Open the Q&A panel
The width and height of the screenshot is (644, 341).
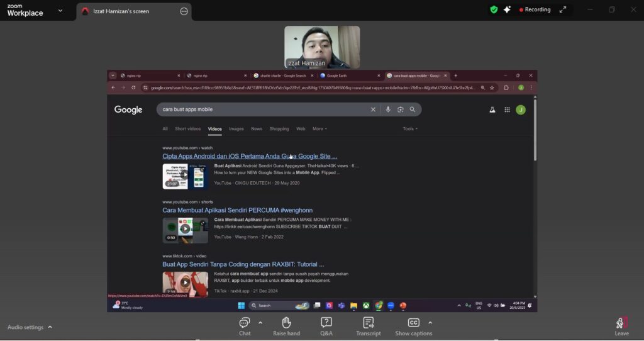point(326,326)
